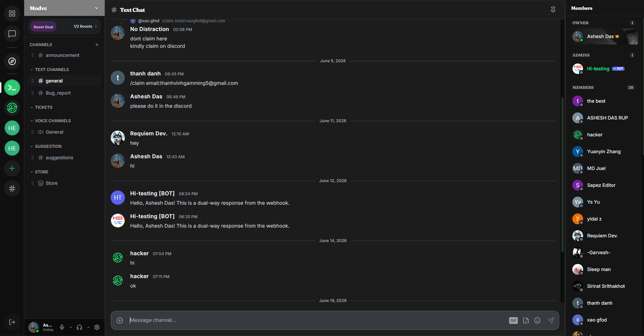The width and height of the screenshot is (644, 336).
Task: Toggle the microphone mute button
Action: 62,327
